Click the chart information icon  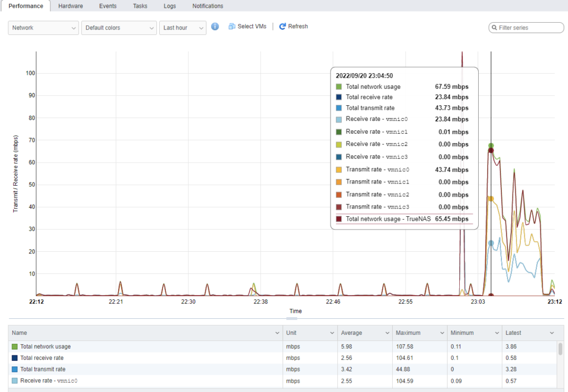pyautogui.click(x=215, y=26)
